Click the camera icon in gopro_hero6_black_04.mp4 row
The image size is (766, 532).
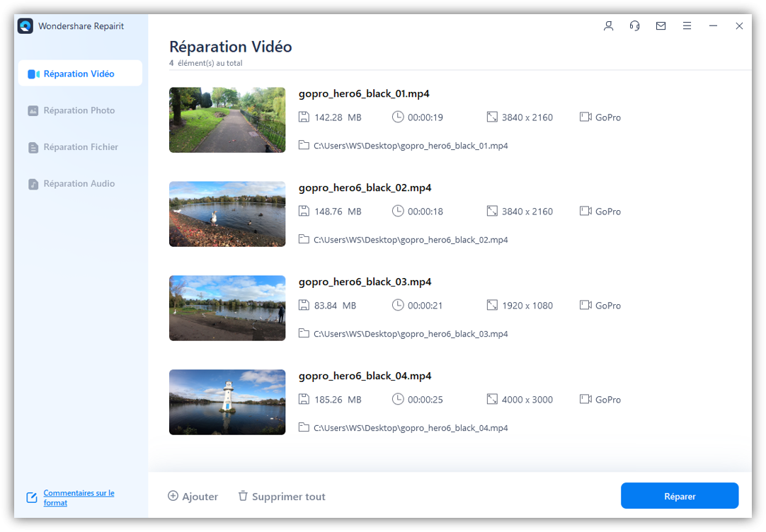point(585,400)
